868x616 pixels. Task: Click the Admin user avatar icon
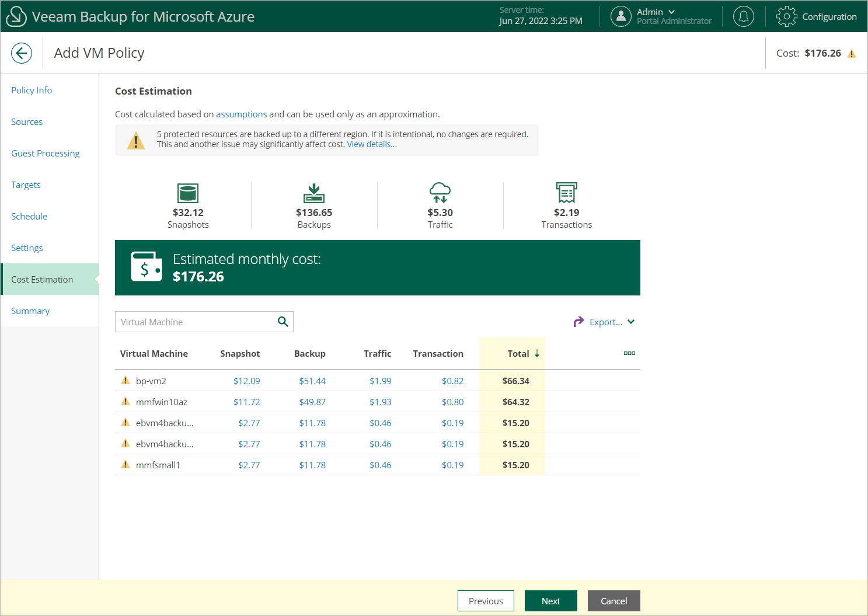point(621,16)
